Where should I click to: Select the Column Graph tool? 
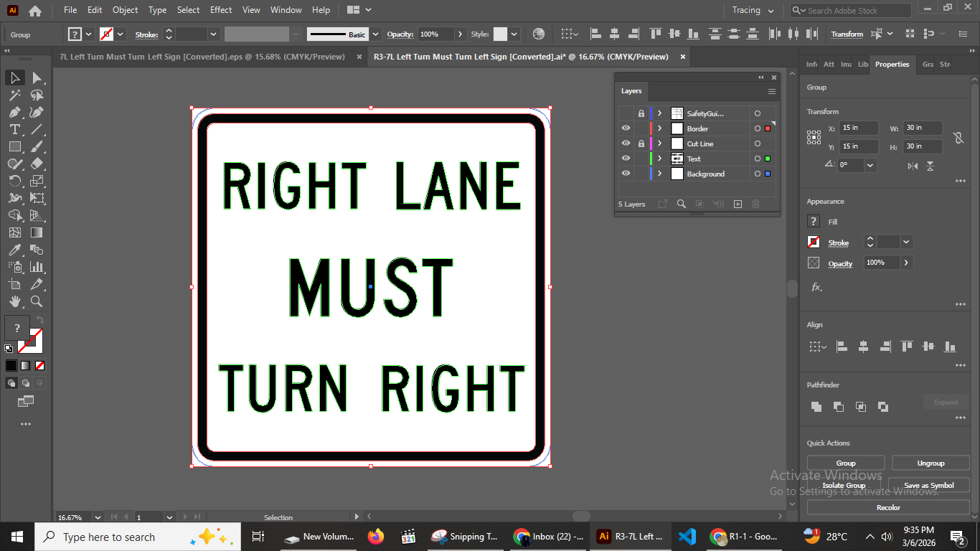click(x=37, y=267)
